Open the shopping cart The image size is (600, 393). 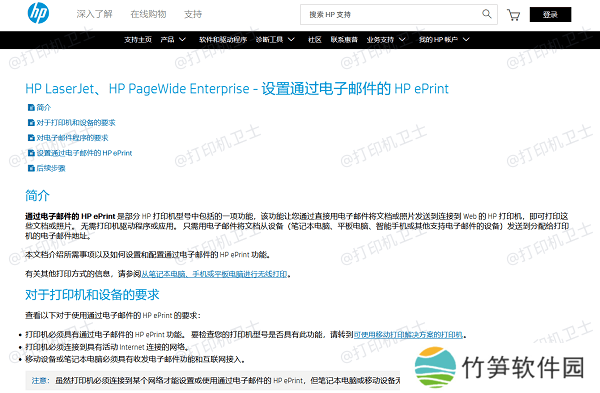[513, 15]
